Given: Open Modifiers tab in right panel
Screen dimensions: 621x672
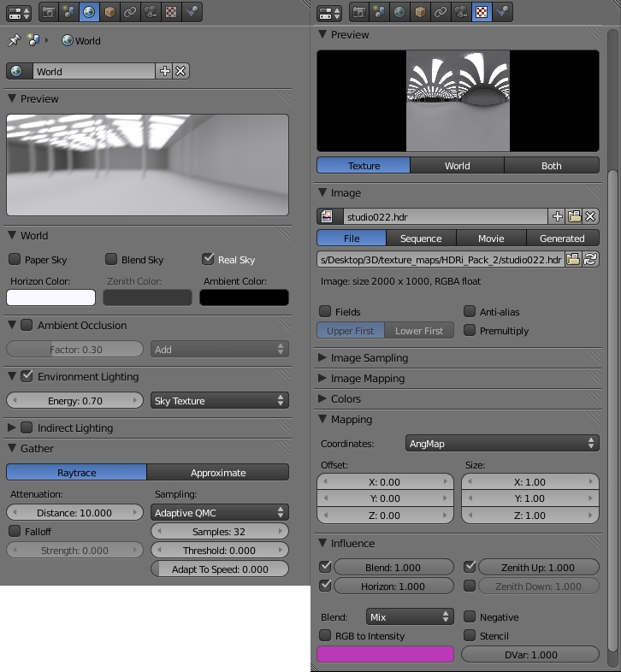Looking at the screenshot, I should click(460, 12).
